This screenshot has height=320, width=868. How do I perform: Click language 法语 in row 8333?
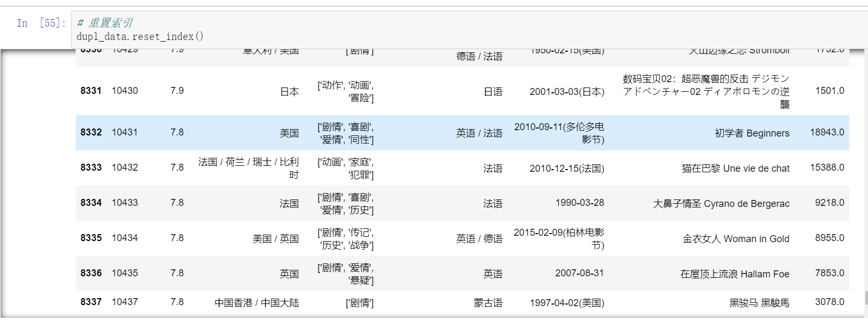pyautogui.click(x=493, y=169)
